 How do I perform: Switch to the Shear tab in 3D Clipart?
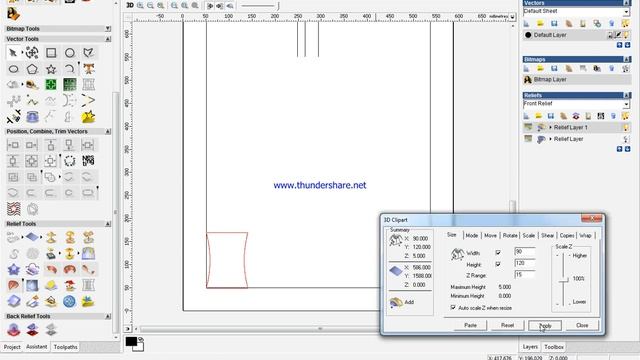pos(547,236)
